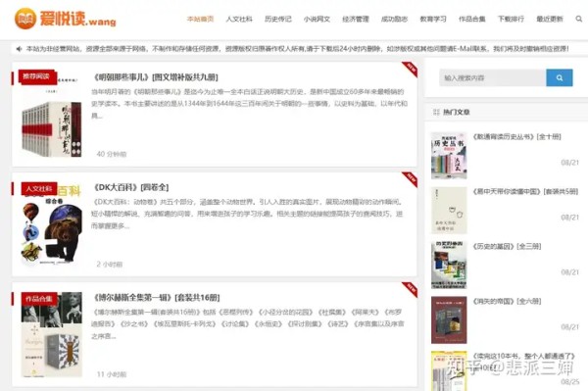Open the 经济管理 menu item

pyautogui.click(x=356, y=19)
